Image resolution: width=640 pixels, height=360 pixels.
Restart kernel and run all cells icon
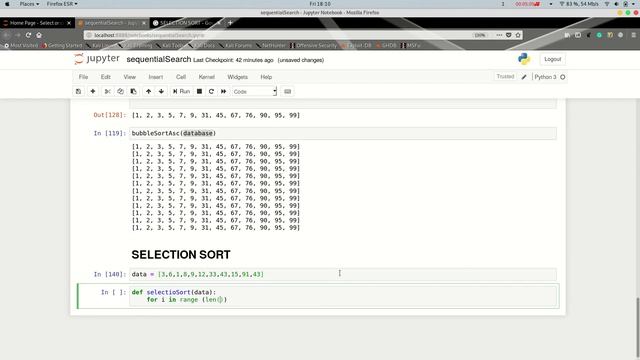click(223, 91)
